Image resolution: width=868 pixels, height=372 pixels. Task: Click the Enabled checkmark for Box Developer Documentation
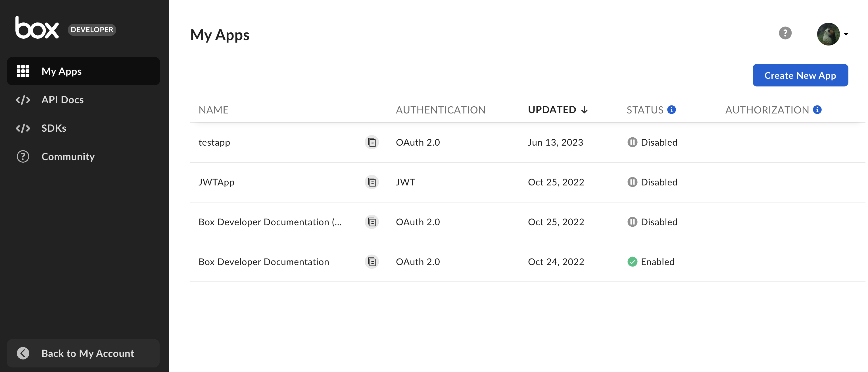632,262
